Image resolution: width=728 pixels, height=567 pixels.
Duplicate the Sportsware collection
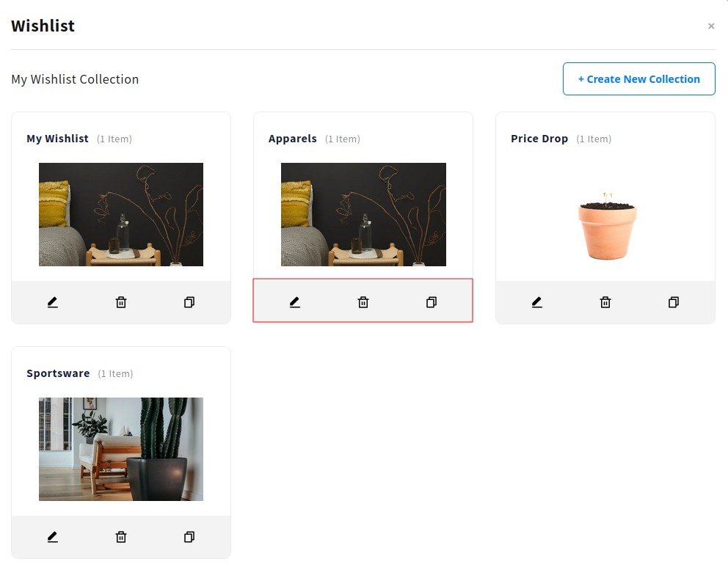coord(189,538)
